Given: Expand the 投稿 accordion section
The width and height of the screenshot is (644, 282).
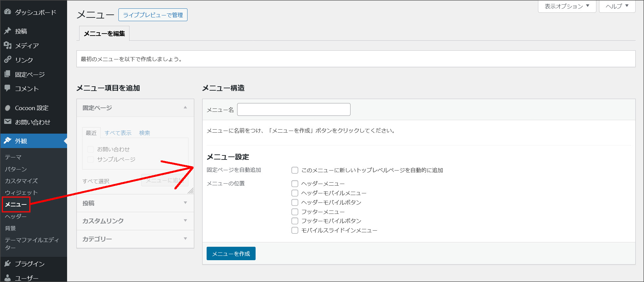Looking at the screenshot, I should pos(135,203).
